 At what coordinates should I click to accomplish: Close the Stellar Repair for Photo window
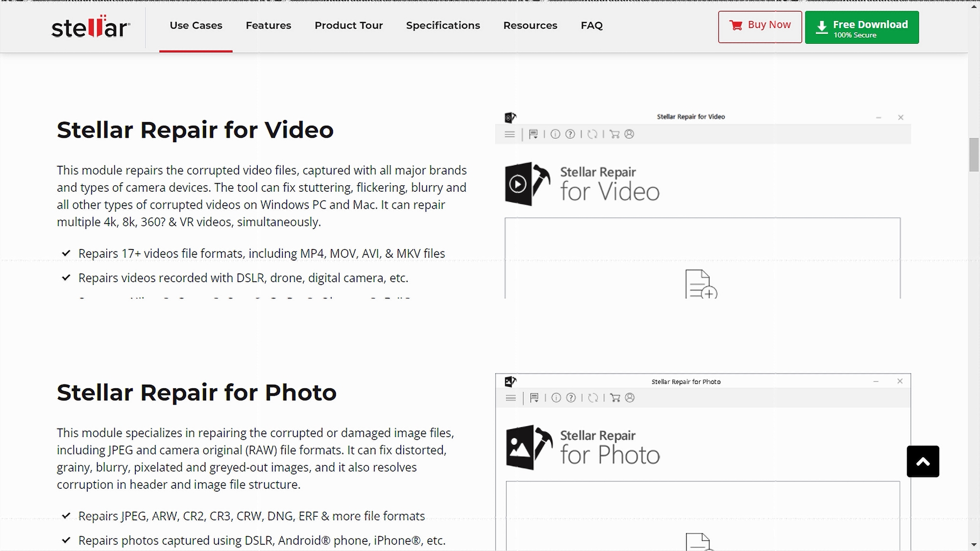click(x=900, y=381)
